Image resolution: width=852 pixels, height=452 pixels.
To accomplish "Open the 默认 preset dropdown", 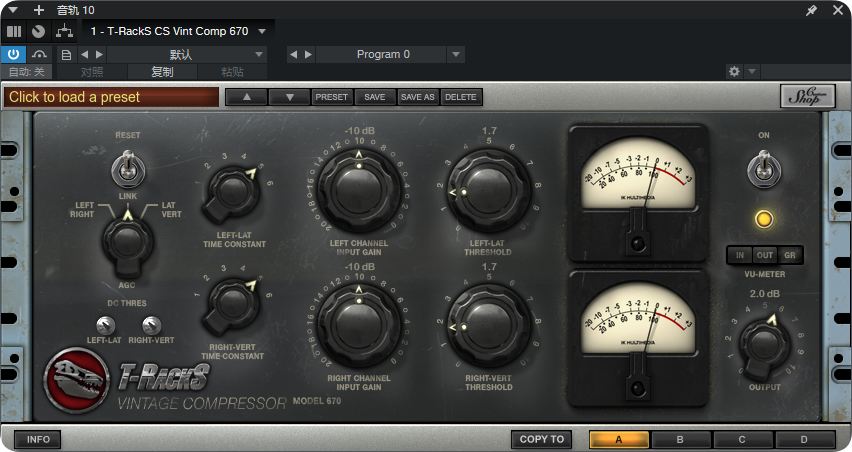I will pyautogui.click(x=187, y=54).
